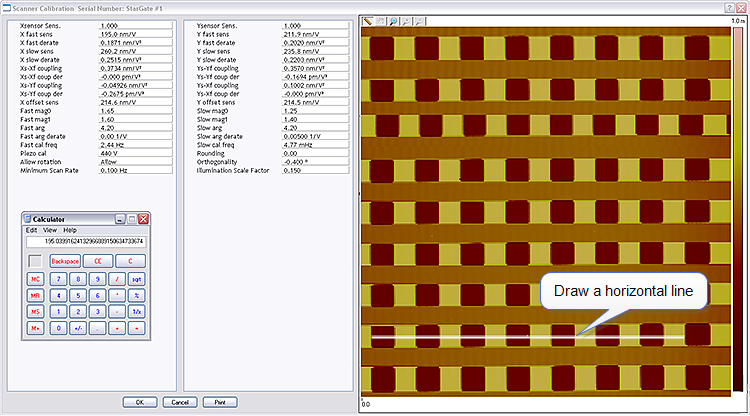This screenshot has height=416, width=750.
Task: Click the 1/x reciprocal key on Calculator
Action: pos(136,312)
